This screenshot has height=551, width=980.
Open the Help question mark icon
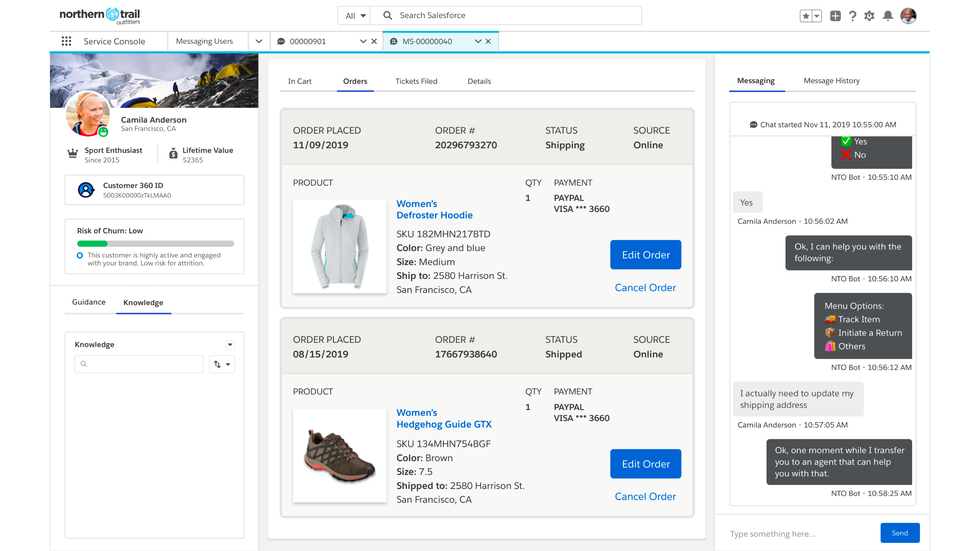(853, 16)
